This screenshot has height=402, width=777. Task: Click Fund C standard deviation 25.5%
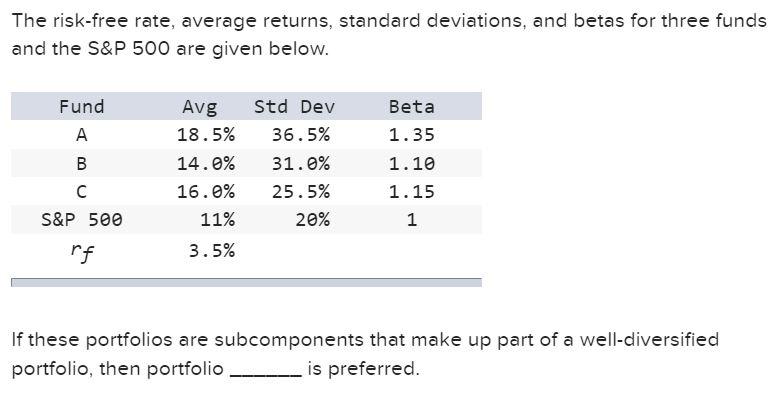tap(300, 191)
